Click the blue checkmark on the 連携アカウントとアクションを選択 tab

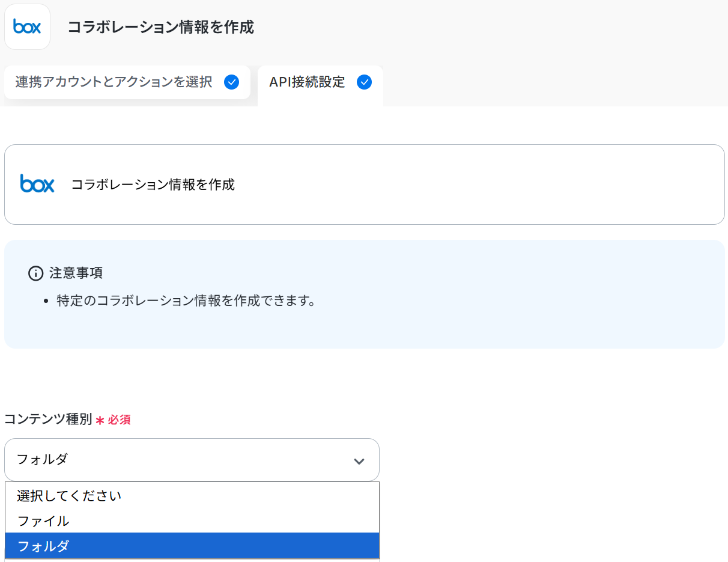(x=231, y=82)
